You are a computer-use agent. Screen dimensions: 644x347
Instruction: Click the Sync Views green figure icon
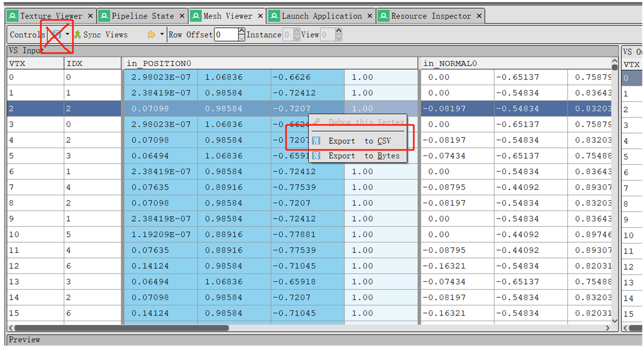pos(78,34)
